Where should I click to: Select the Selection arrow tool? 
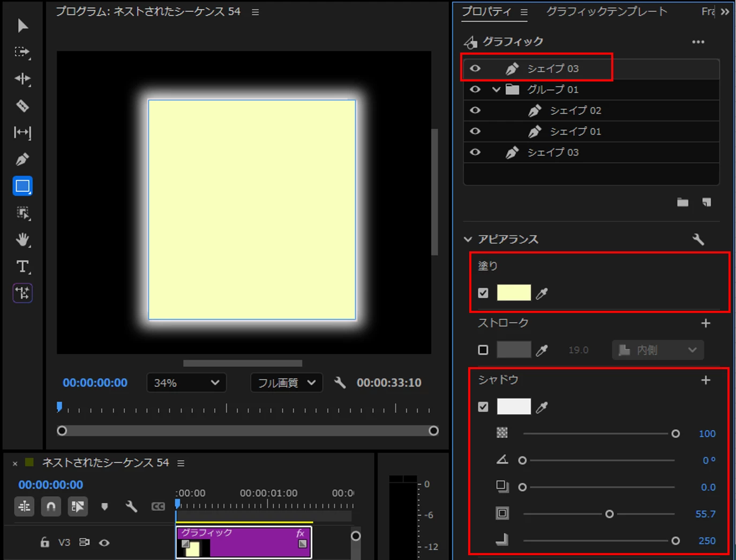click(x=22, y=25)
